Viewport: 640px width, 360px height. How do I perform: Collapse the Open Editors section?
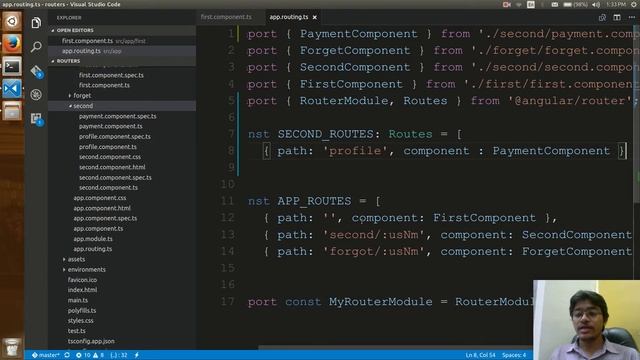point(75,30)
